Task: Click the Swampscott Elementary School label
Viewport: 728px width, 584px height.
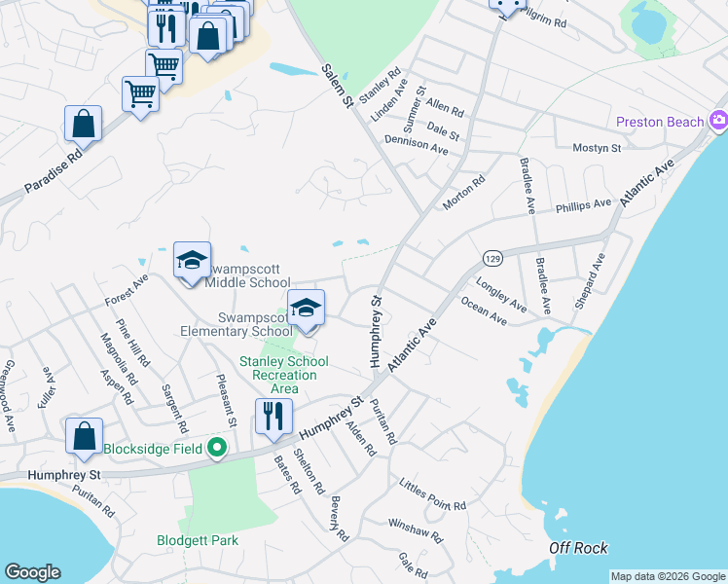Action: click(x=237, y=324)
